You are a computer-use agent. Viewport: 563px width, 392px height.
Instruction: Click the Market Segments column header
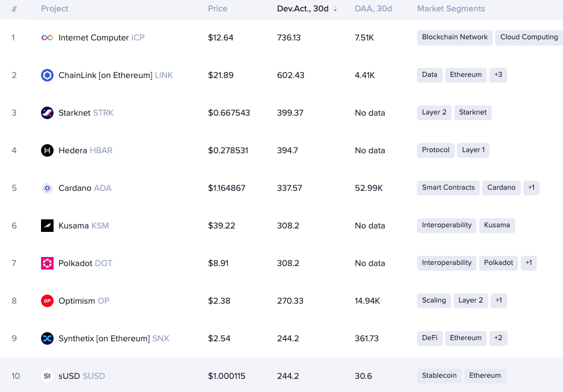pyautogui.click(x=451, y=9)
